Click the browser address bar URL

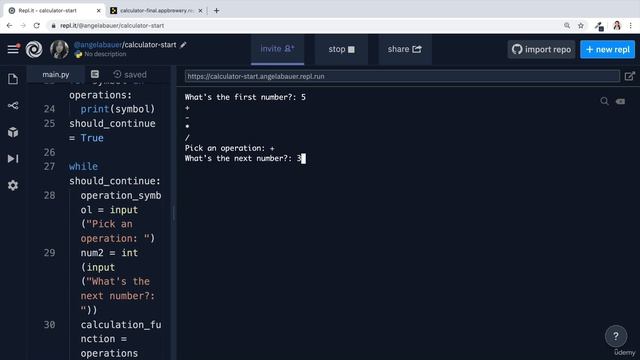pos(112,25)
